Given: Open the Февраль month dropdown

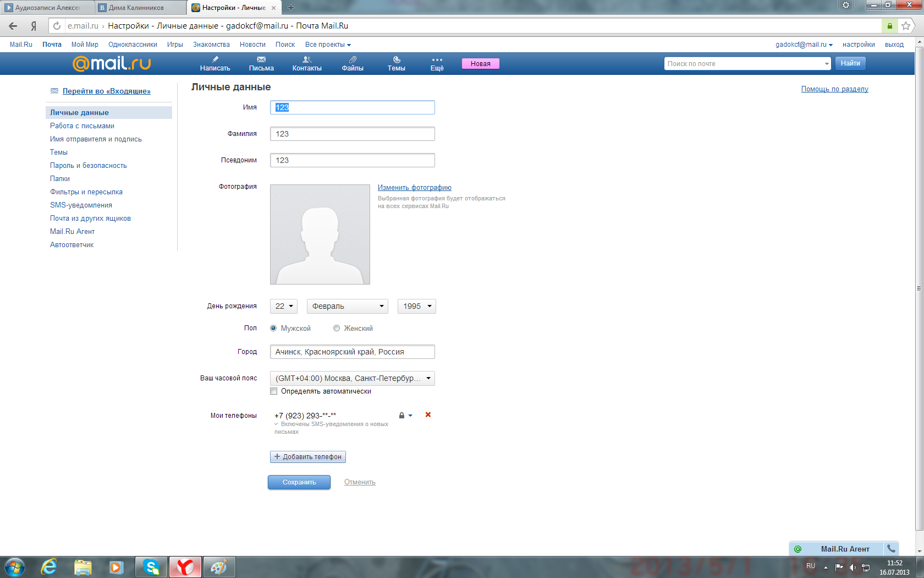Looking at the screenshot, I should (x=348, y=306).
